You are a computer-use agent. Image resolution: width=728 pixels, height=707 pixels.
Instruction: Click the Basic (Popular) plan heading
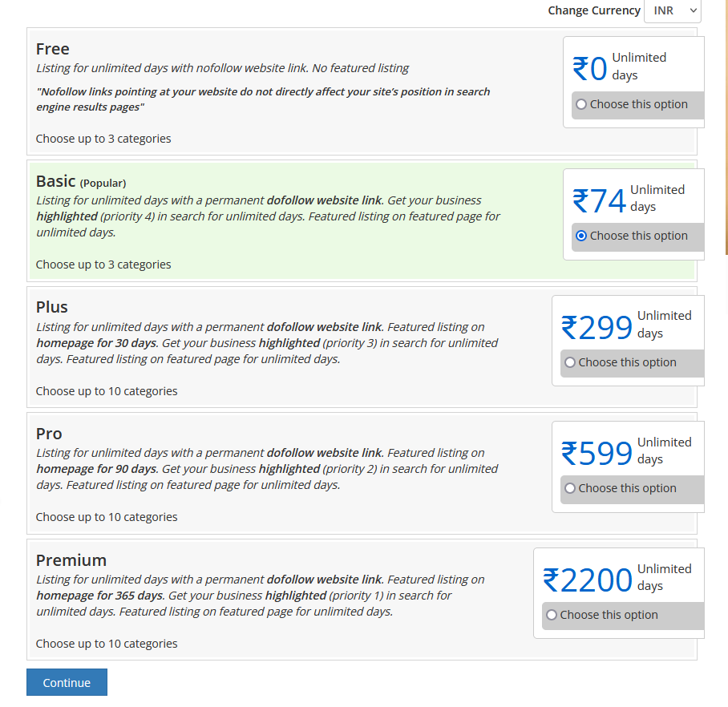(x=81, y=181)
